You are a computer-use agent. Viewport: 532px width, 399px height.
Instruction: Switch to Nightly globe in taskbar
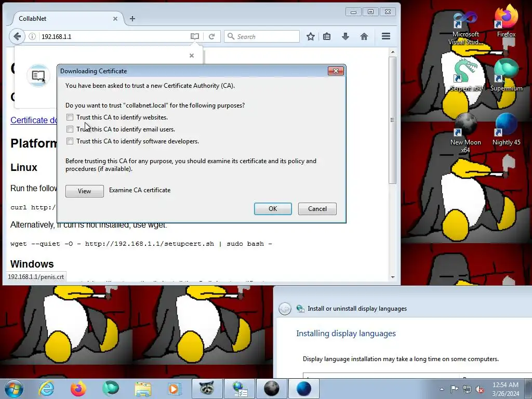(303, 389)
